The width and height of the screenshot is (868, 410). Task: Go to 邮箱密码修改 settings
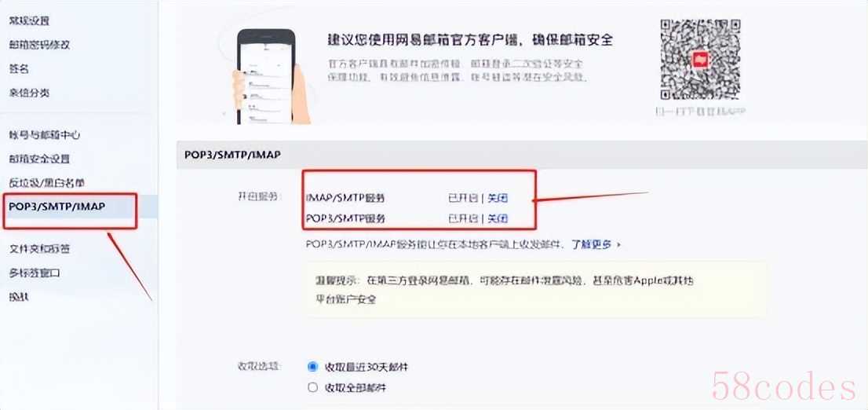39,45
